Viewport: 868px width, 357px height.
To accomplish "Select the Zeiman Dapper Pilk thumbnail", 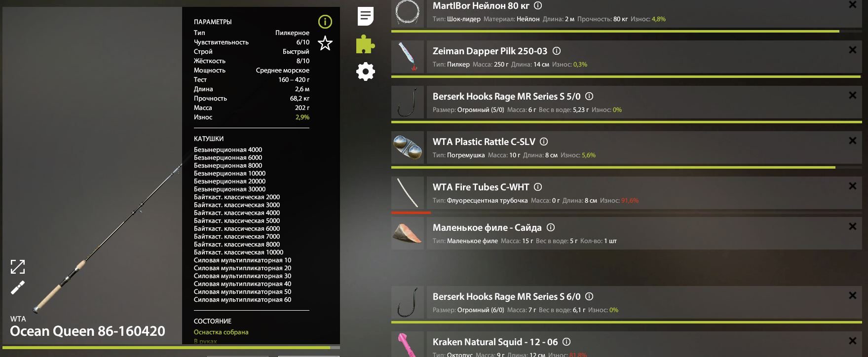I will pyautogui.click(x=408, y=57).
